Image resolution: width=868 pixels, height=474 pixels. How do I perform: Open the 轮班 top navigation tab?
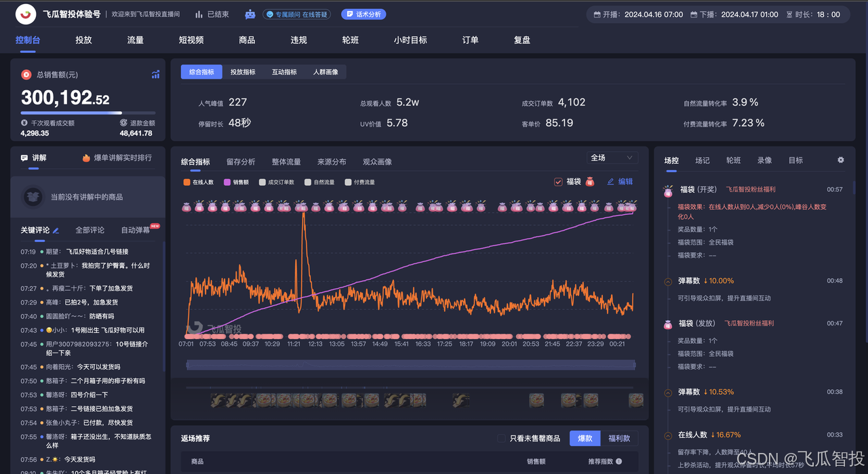click(351, 40)
